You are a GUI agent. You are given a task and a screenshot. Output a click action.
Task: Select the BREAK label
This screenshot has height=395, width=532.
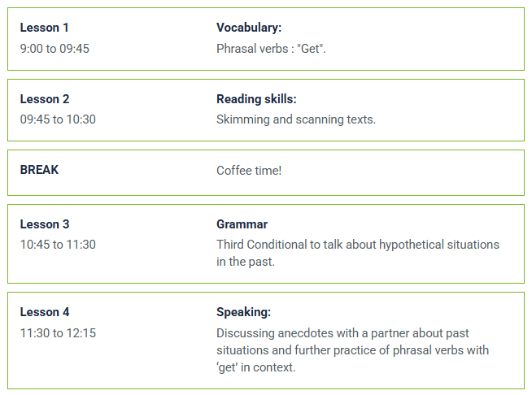coord(39,170)
